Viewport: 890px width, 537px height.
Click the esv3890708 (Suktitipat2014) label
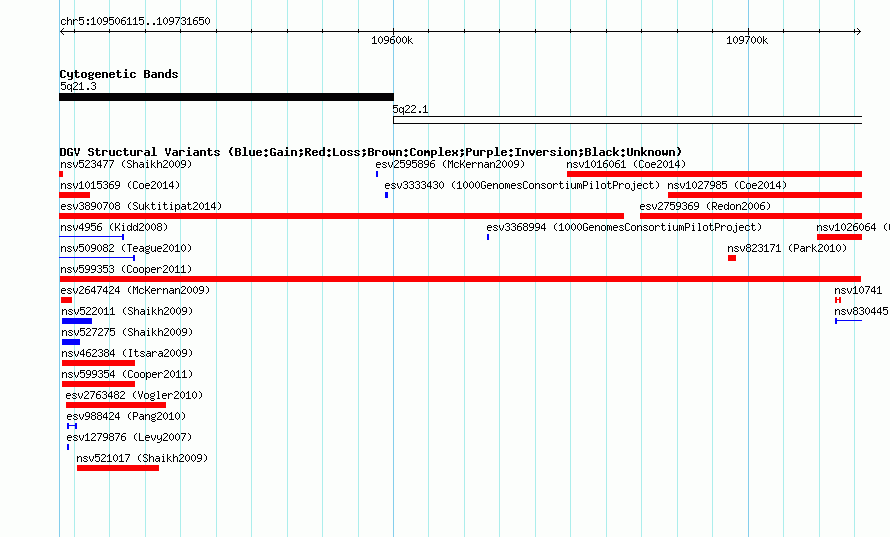click(x=141, y=207)
